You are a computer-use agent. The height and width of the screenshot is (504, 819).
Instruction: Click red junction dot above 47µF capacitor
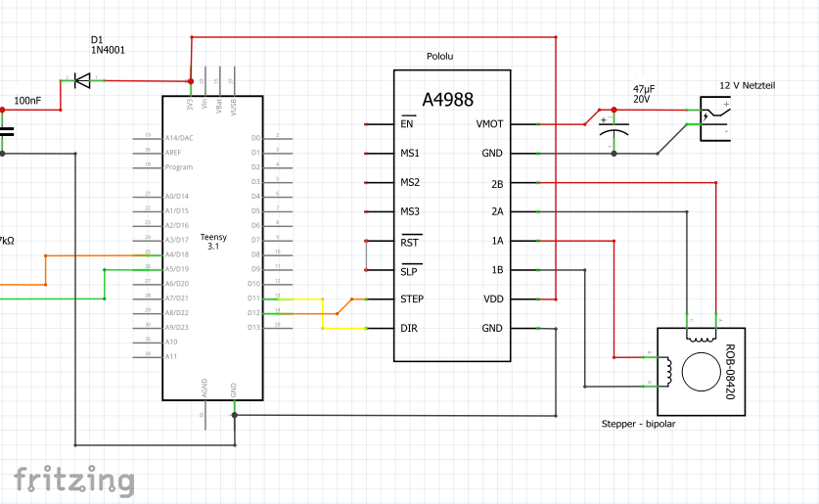[614, 110]
